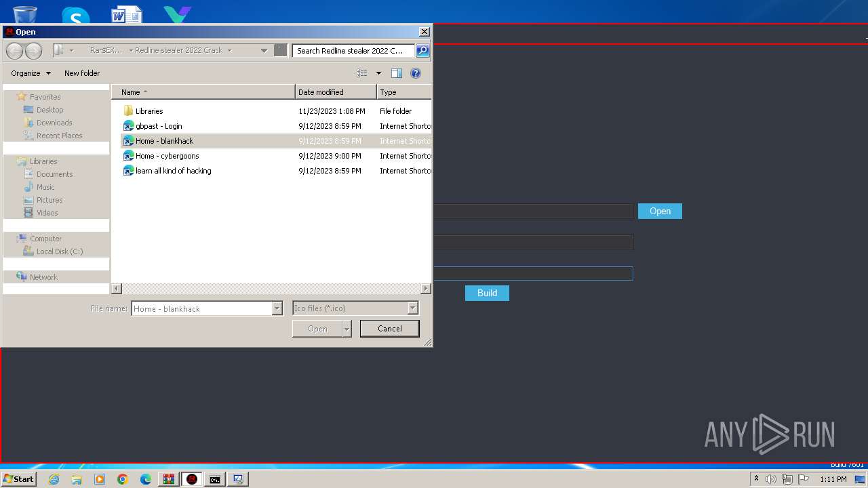Viewport: 868px width, 488px height.
Task: Show hidden tray icons arrow
Action: (x=756, y=479)
